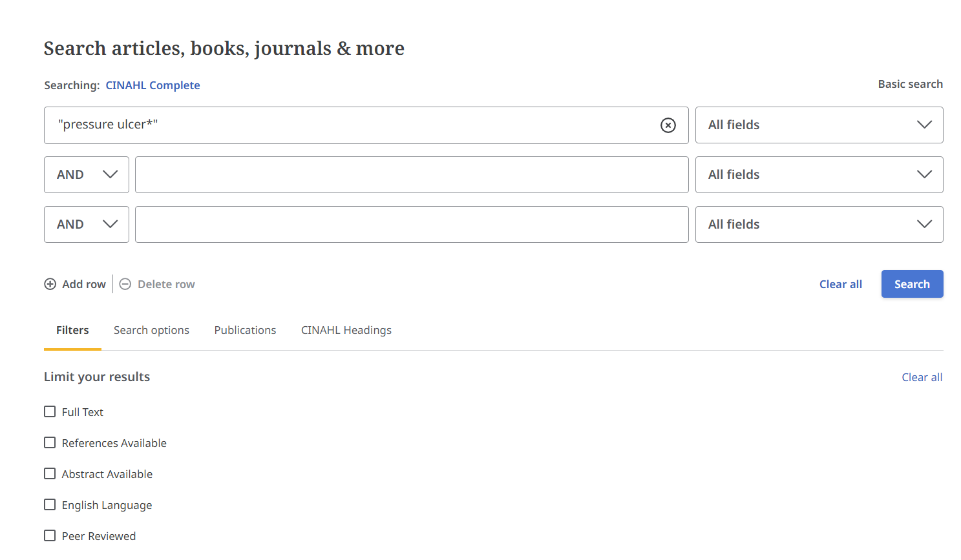This screenshot has width=961, height=560.
Task: Check the References Available filter
Action: click(50, 443)
